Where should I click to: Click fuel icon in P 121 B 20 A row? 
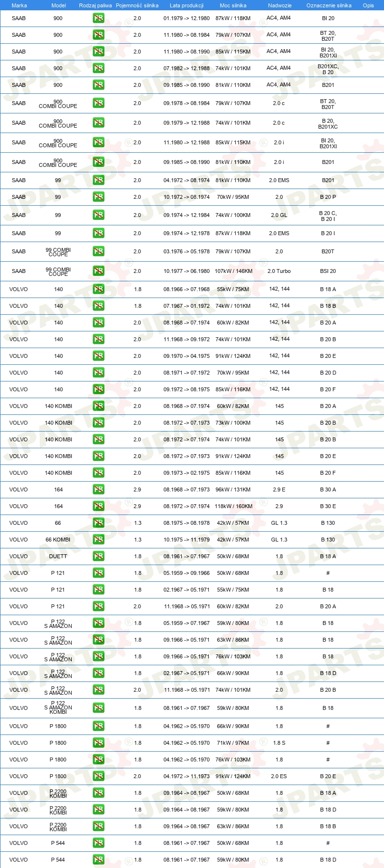click(x=99, y=606)
